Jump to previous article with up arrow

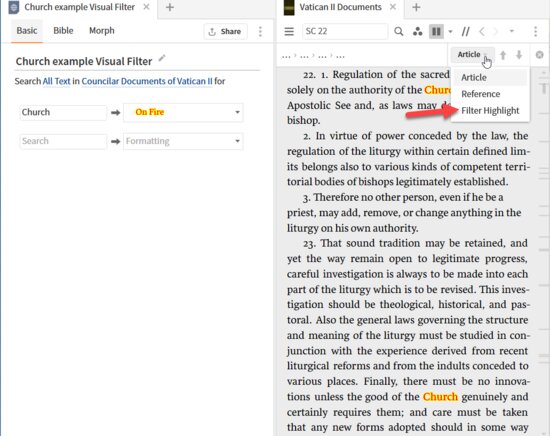503,55
